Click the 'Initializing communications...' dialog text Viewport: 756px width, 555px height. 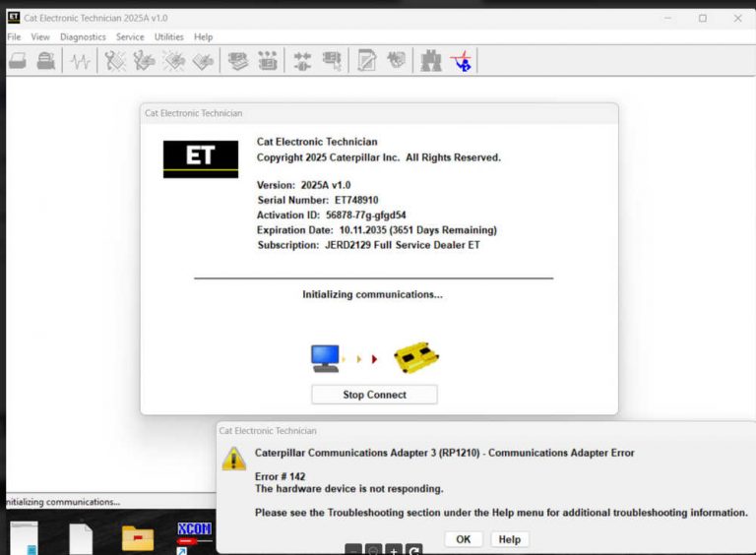(x=372, y=294)
